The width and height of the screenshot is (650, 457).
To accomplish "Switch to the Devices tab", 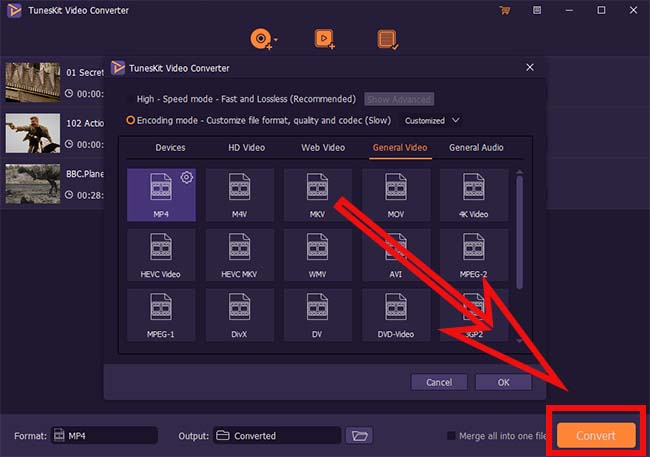I will point(170,148).
